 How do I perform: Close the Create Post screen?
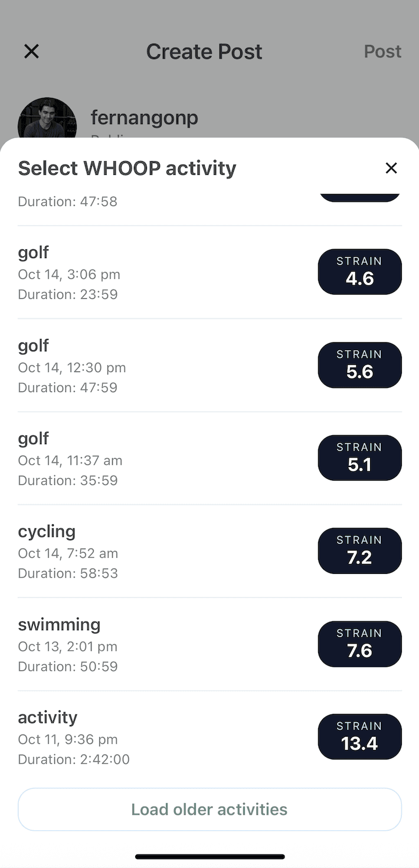pyautogui.click(x=31, y=51)
